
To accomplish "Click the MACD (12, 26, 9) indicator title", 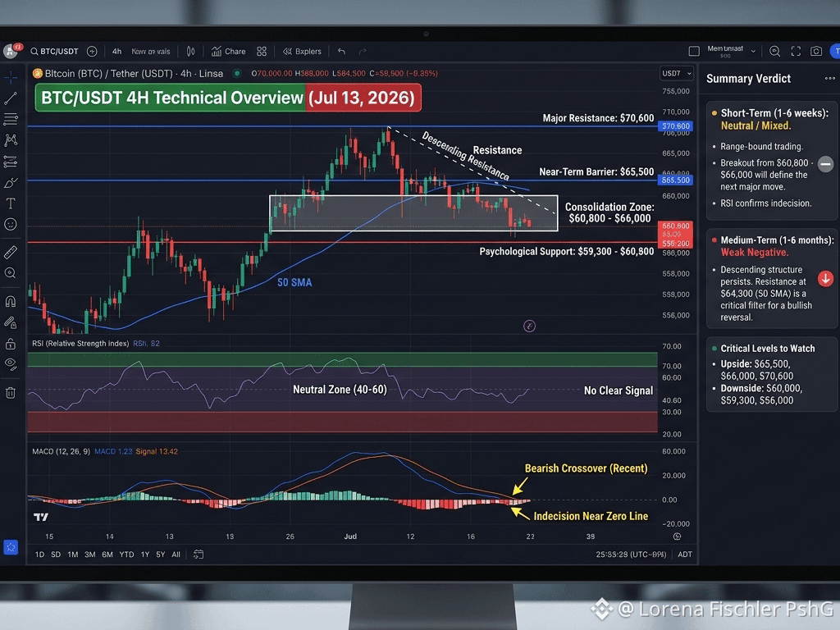I will (x=61, y=451).
